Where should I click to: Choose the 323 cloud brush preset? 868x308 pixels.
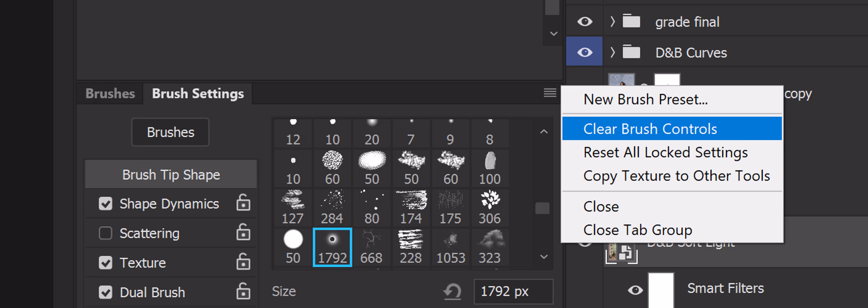coord(490,247)
